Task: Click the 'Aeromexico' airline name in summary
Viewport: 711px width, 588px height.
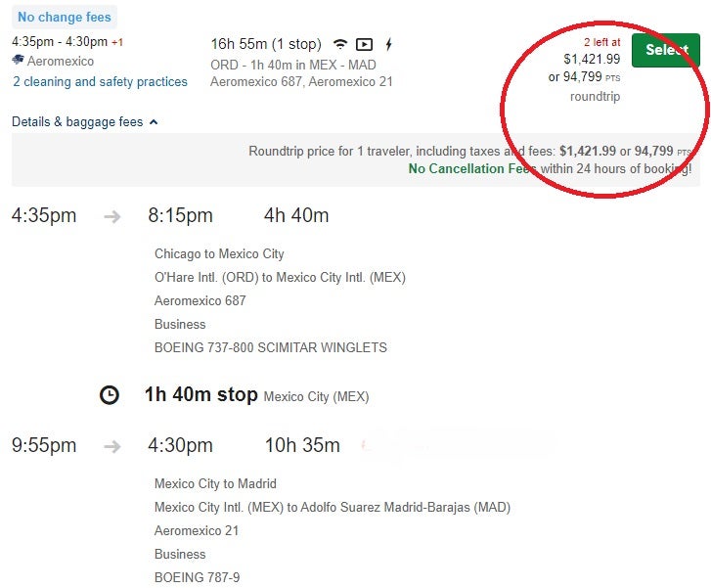Action: point(61,61)
